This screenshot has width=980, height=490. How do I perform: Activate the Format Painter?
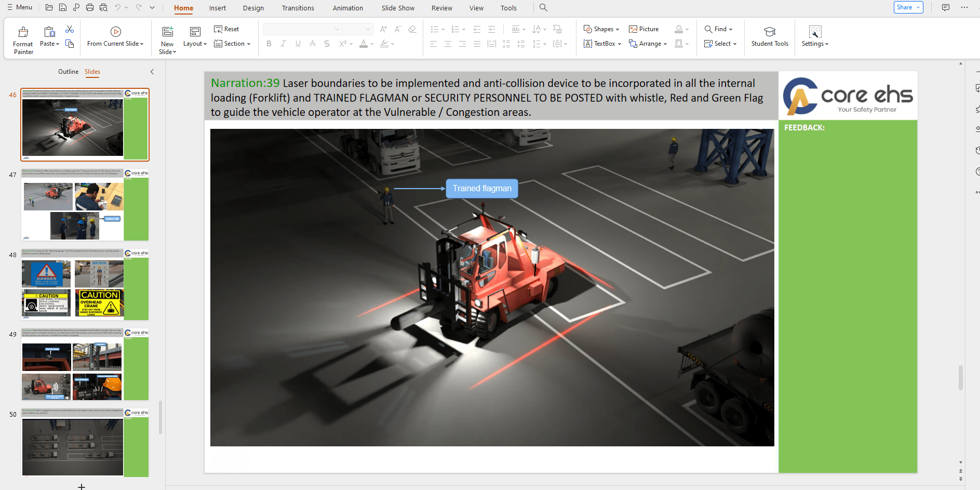pos(23,36)
